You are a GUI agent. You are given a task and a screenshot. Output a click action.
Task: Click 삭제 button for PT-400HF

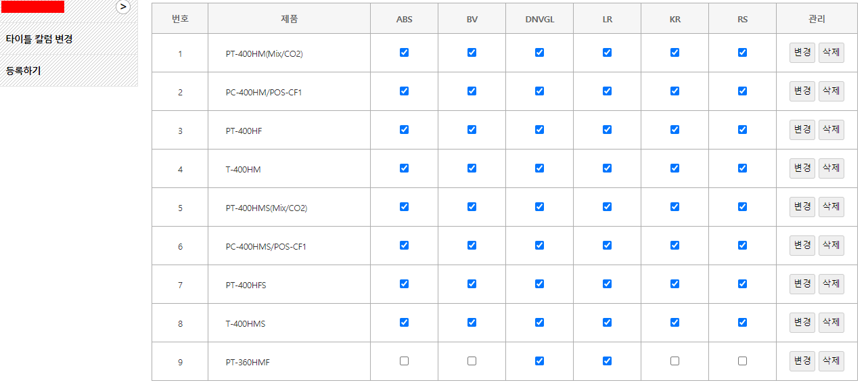tap(831, 130)
